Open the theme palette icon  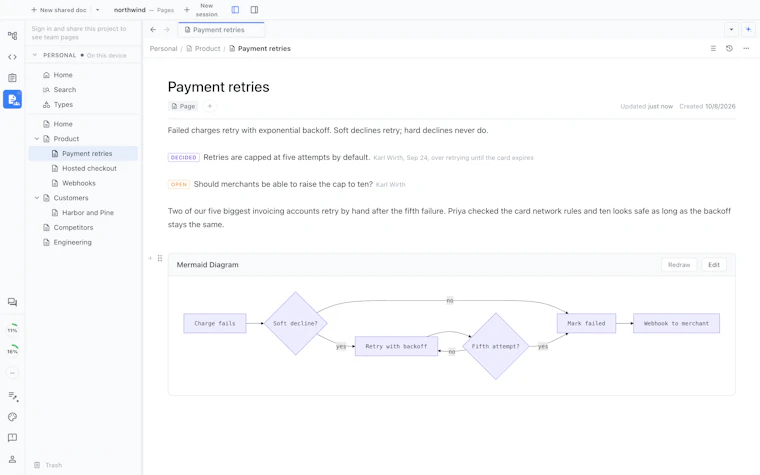click(x=13, y=417)
